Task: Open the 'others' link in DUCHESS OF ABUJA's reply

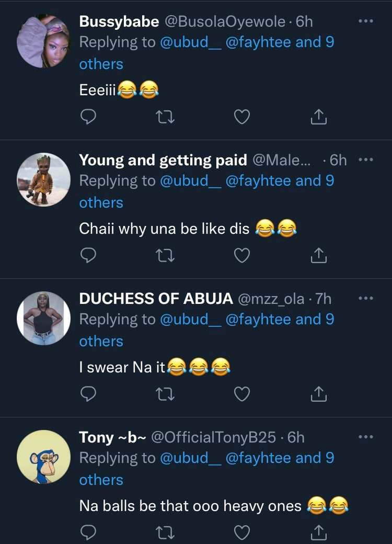Action: pos(101,341)
